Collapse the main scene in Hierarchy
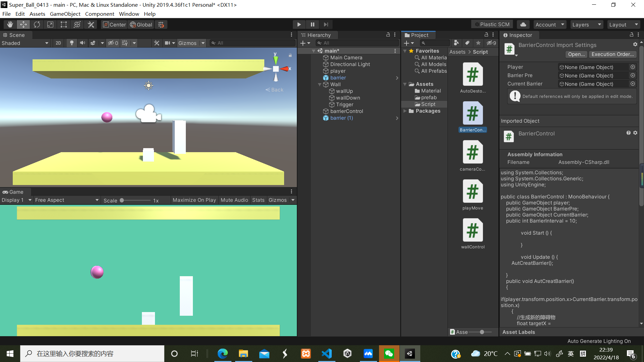 [x=314, y=51]
